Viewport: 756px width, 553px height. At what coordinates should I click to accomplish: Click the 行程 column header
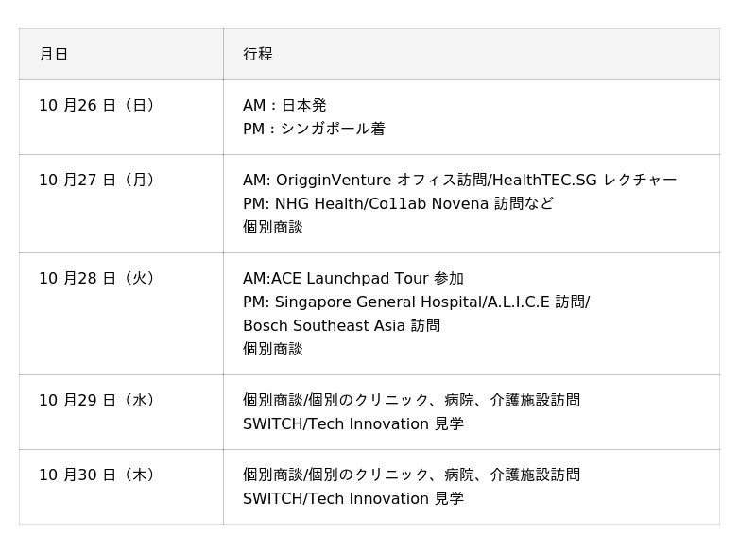click(x=258, y=55)
